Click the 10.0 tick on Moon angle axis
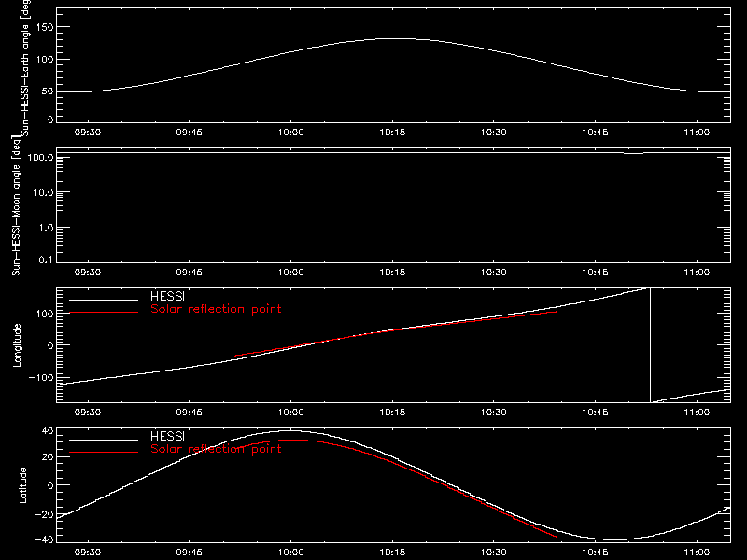747x560 pixels. tap(43, 192)
